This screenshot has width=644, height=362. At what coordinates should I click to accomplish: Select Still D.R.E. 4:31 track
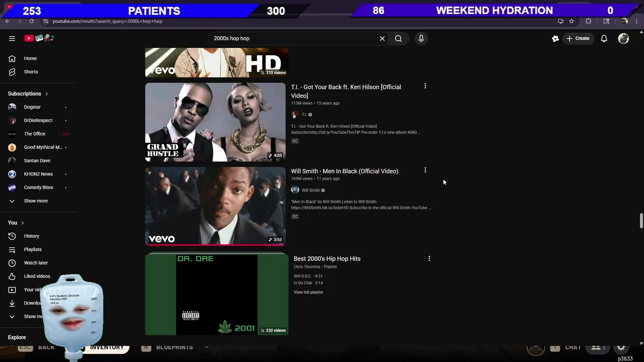(x=308, y=276)
